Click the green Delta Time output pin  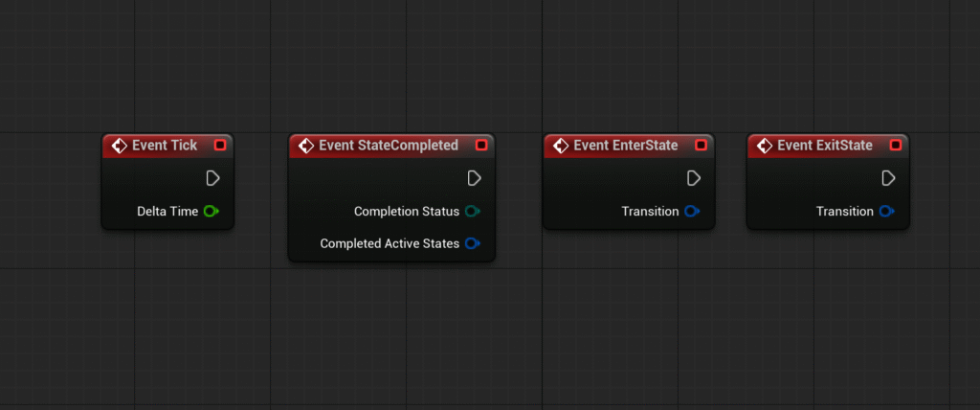pos(212,212)
